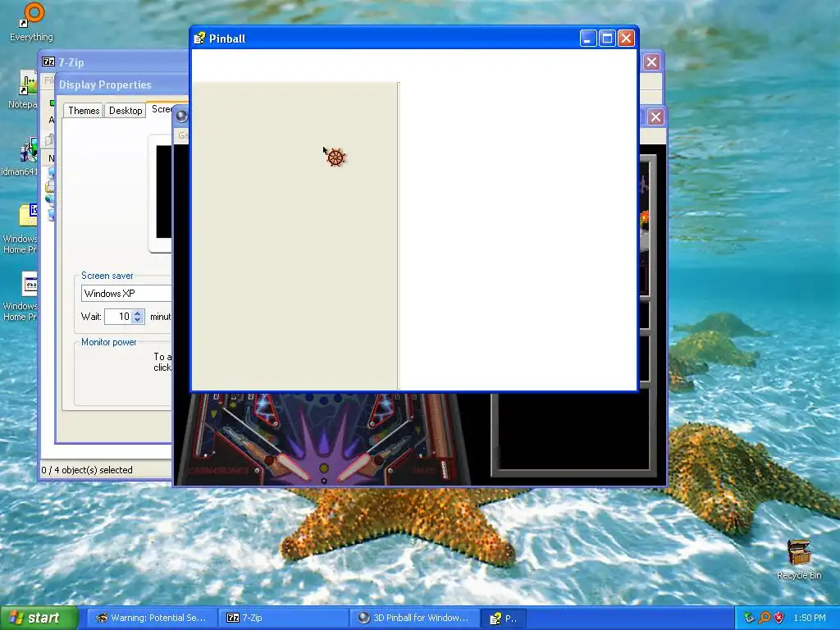Switch to the Themes tab in Display Properties

[x=84, y=111]
